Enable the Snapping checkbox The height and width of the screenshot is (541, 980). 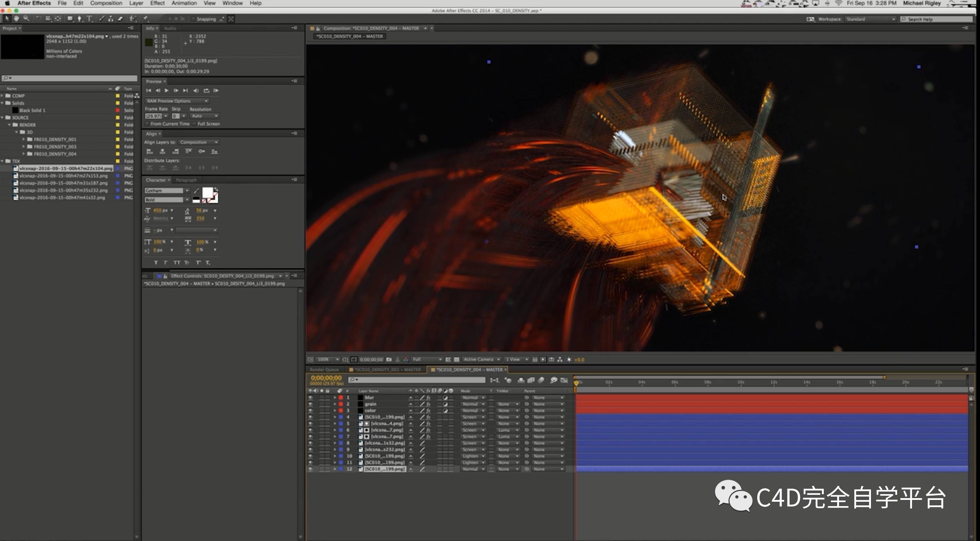(x=193, y=19)
